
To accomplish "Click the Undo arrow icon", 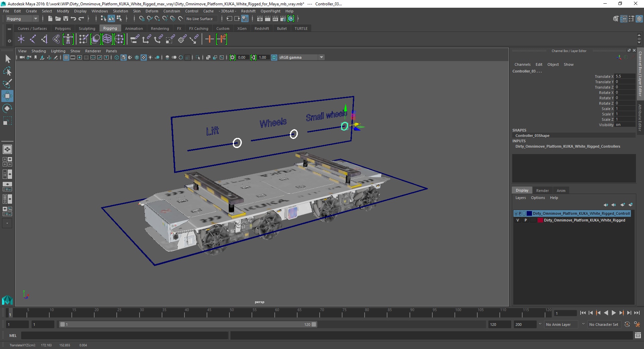I will [73, 19].
